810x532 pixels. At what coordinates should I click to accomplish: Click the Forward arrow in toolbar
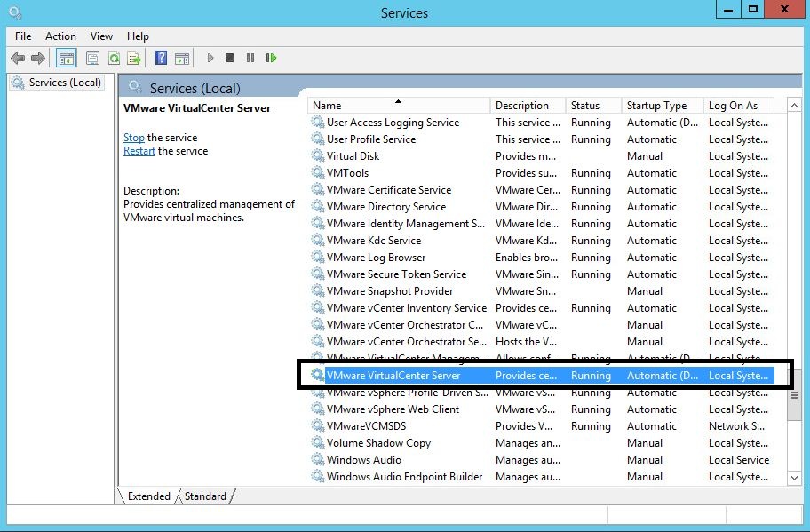pos(38,59)
